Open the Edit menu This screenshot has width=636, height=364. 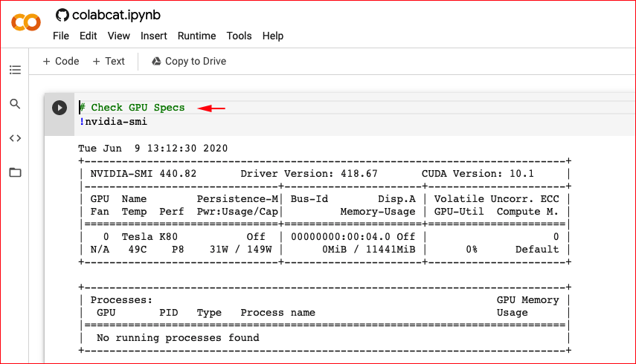tap(88, 36)
